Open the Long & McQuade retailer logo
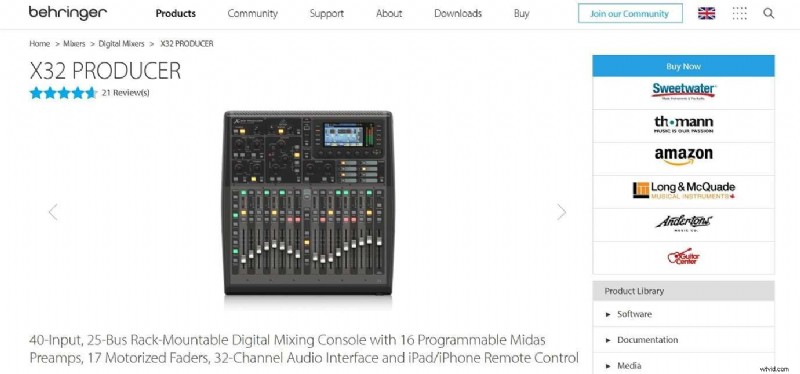This screenshot has height=374, width=800. (684, 190)
